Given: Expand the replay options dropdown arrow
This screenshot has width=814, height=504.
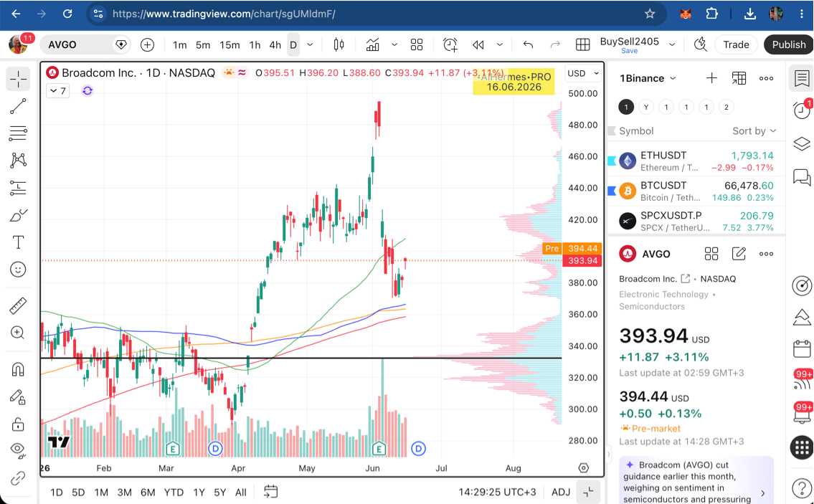Looking at the screenshot, I should [500, 44].
